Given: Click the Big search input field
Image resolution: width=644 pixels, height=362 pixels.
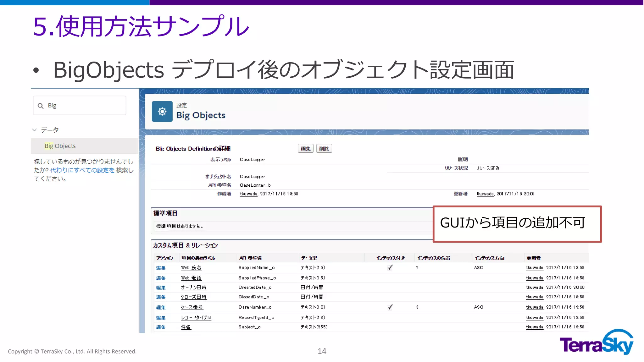Looking at the screenshot, I should point(80,106).
